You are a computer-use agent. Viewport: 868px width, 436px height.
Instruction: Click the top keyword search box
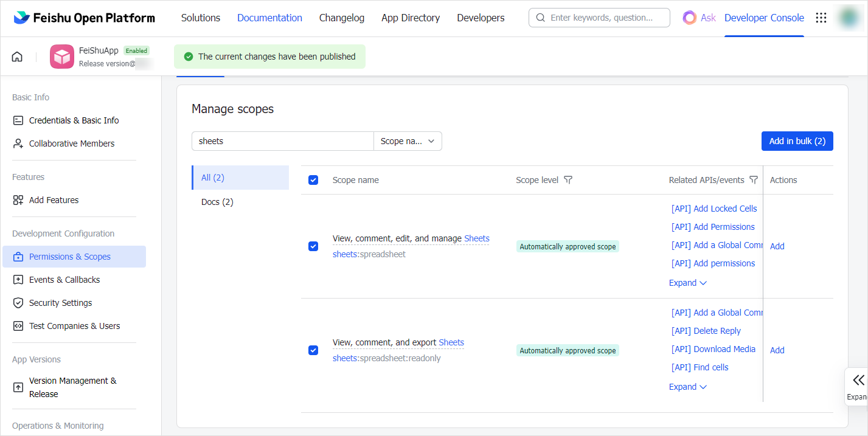(599, 18)
